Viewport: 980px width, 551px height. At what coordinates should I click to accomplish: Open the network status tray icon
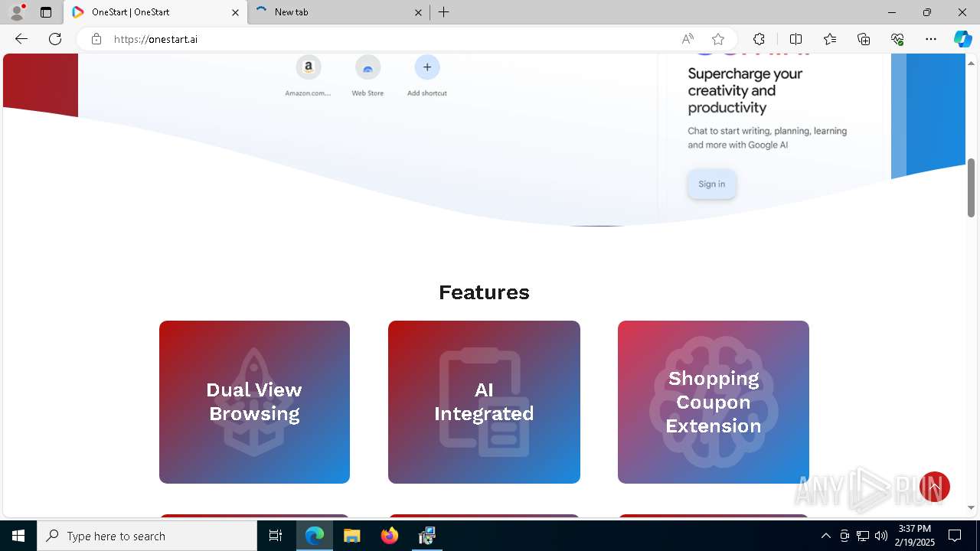click(x=863, y=536)
